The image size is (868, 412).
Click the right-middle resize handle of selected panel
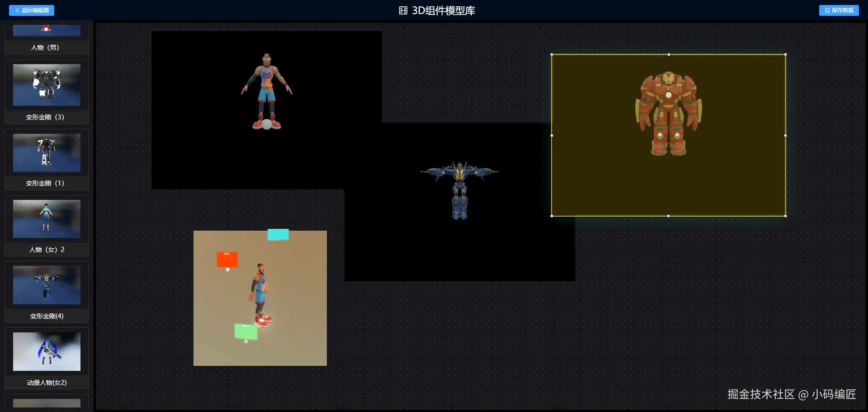click(786, 135)
